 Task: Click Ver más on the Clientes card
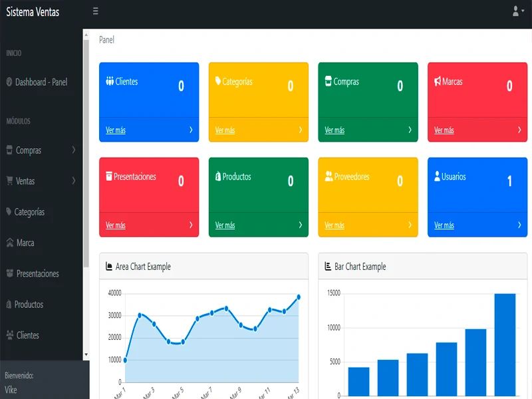point(116,130)
